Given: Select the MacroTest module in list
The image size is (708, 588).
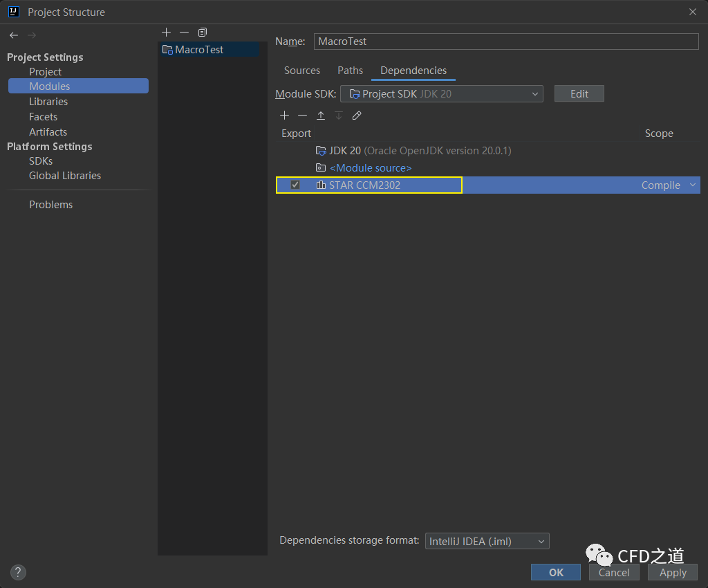Looking at the screenshot, I should point(199,50).
